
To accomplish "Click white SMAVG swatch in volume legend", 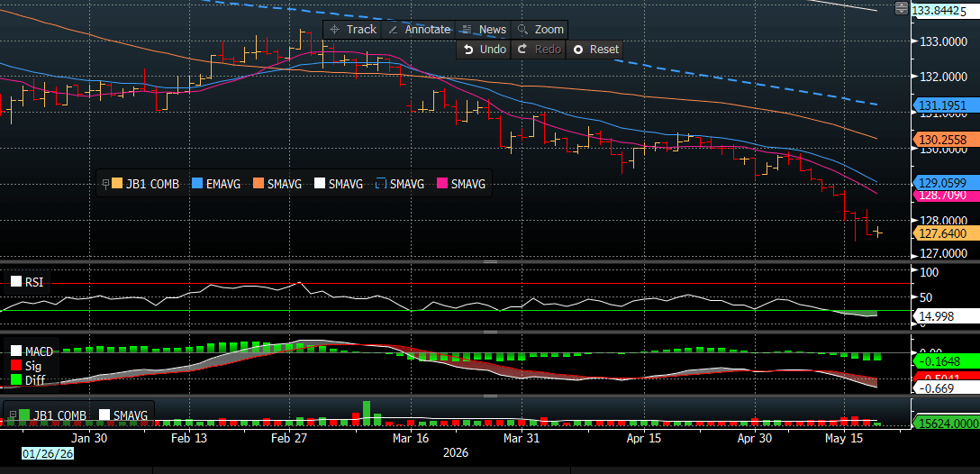I will tap(104, 415).
